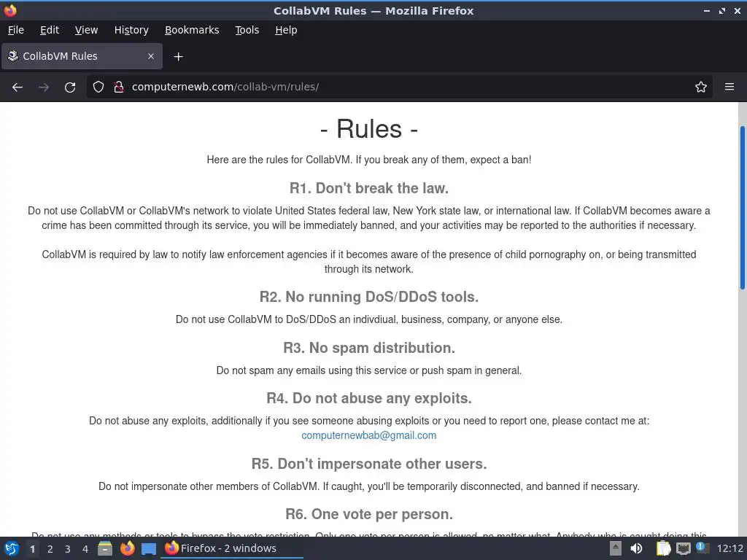
Task: Click heading 'R2. No running DoS/DDoS tools.'
Action: pyautogui.click(x=368, y=297)
